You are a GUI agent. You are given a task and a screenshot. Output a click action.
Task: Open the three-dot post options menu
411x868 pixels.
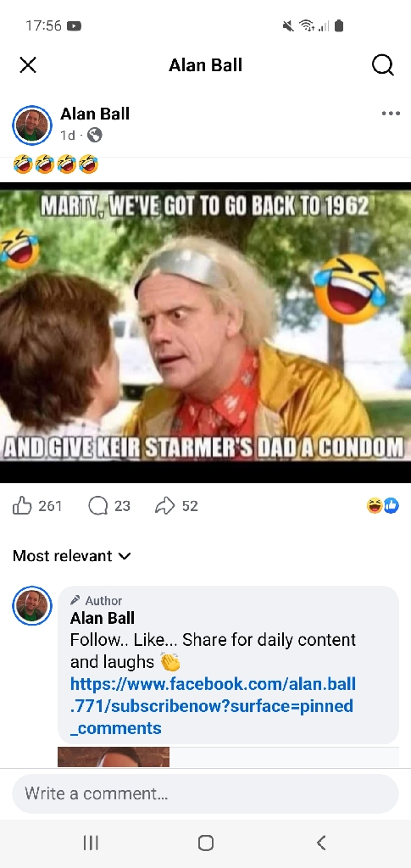click(391, 114)
